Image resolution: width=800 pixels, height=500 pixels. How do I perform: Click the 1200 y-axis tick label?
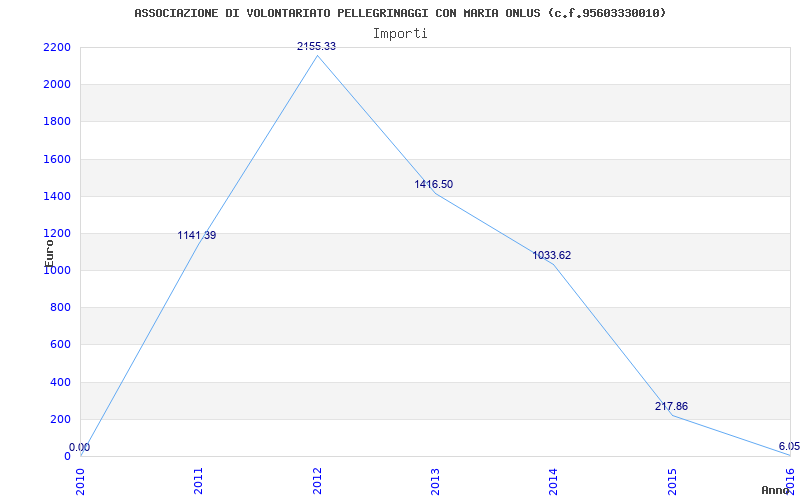57,234
